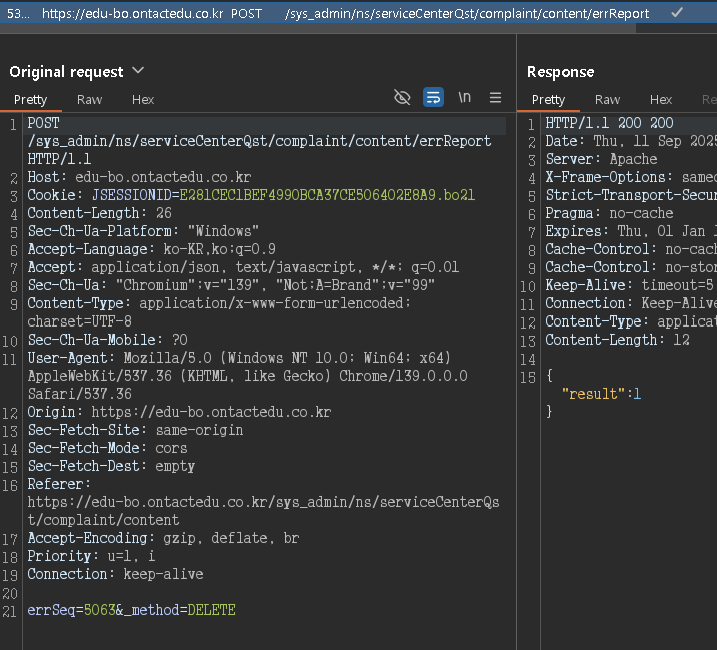The width and height of the screenshot is (717, 650).
Task: Click the crossed-out eye icon in request toolbar
Action: coord(402,97)
